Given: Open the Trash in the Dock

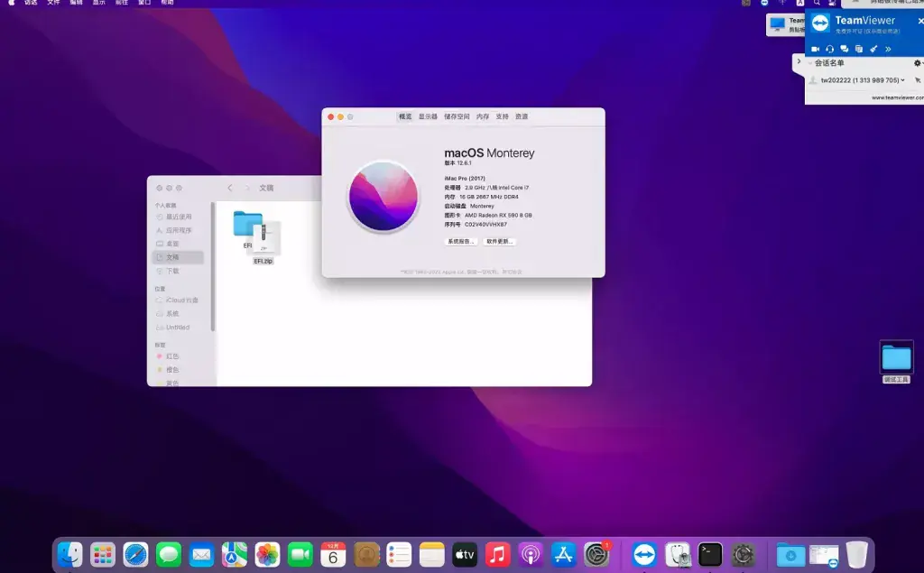Looking at the screenshot, I should 857,555.
